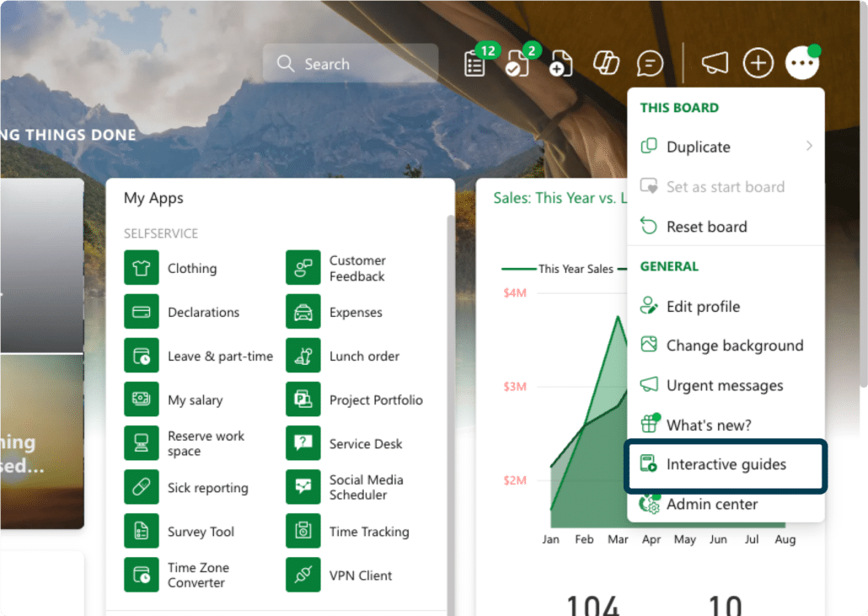Click the 104 statistic number
The width and height of the screenshot is (868, 616).
[593, 606]
